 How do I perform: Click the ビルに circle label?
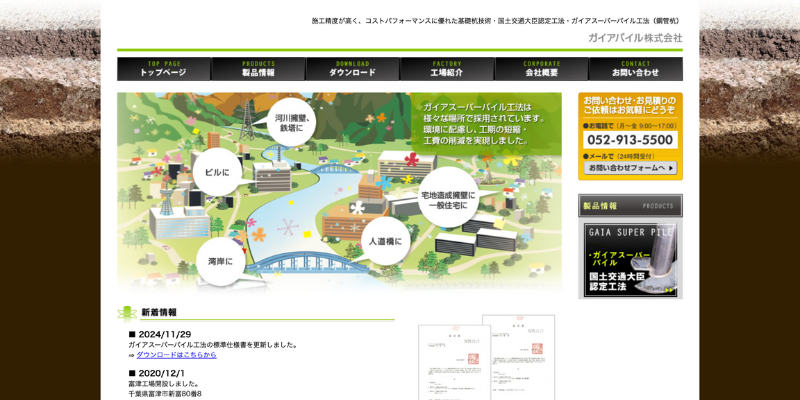coord(217,172)
